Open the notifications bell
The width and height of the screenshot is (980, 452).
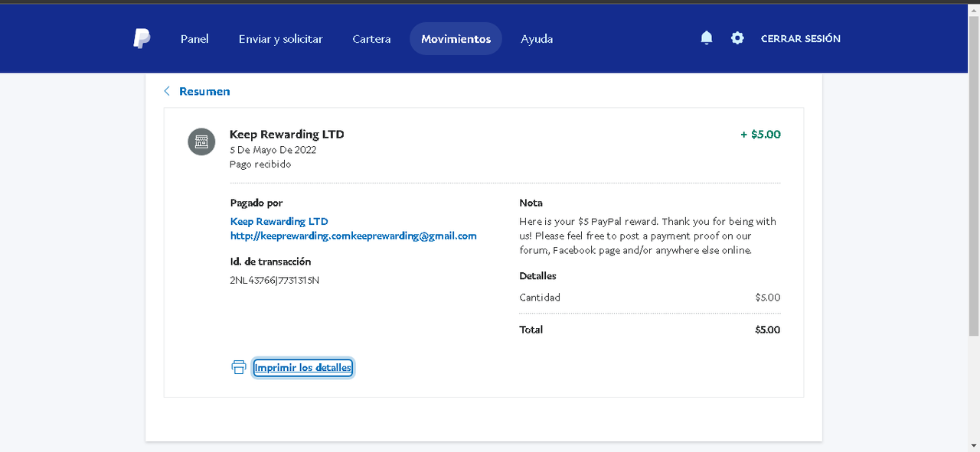(x=707, y=38)
